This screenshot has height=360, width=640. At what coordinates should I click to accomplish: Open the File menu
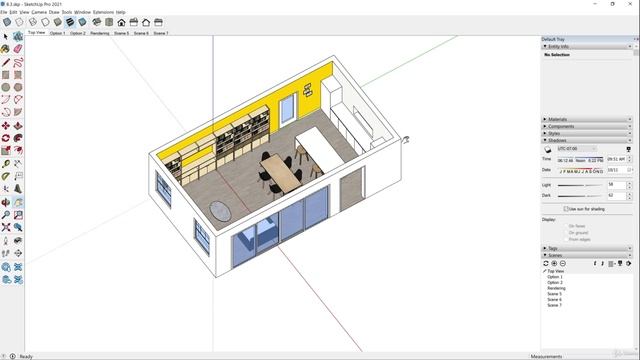pos(4,12)
